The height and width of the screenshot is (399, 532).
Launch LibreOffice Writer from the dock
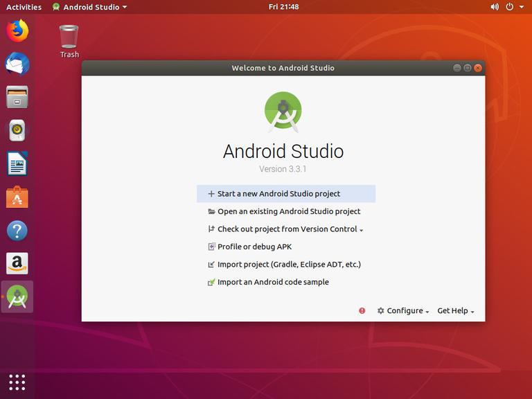[17, 163]
